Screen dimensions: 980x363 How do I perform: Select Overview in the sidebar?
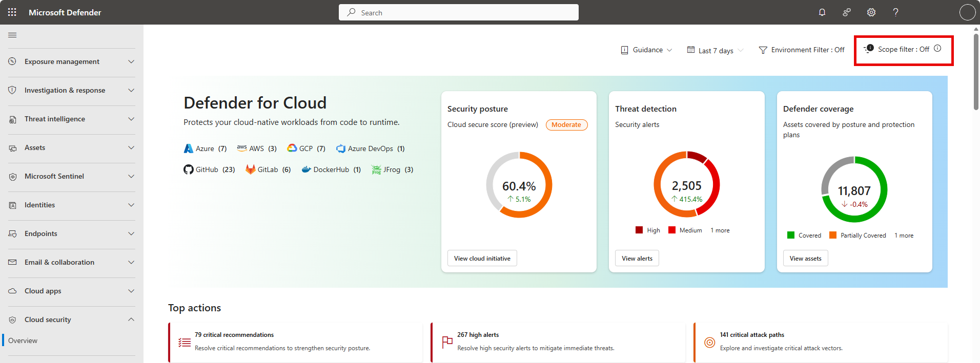(x=23, y=340)
